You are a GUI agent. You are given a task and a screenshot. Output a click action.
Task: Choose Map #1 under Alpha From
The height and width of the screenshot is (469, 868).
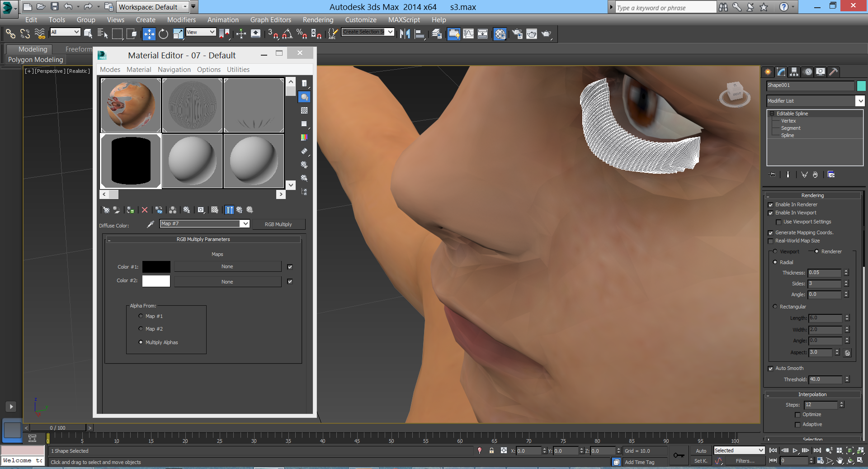point(141,316)
